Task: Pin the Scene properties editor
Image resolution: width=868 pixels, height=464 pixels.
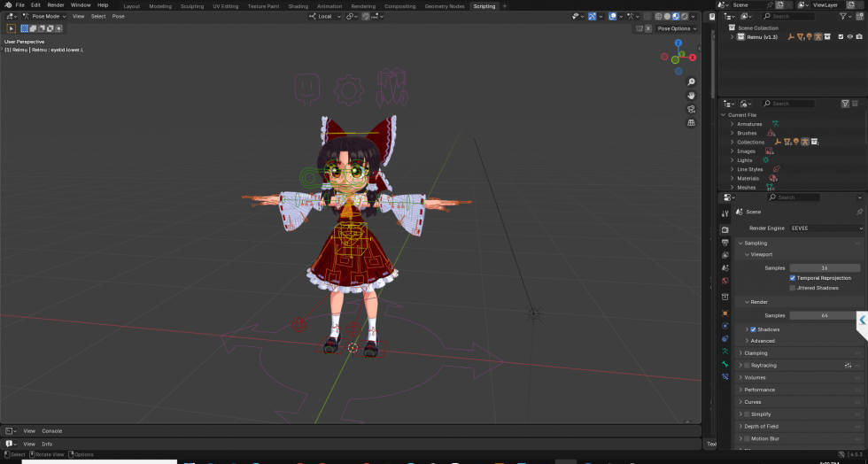Action: (x=858, y=213)
